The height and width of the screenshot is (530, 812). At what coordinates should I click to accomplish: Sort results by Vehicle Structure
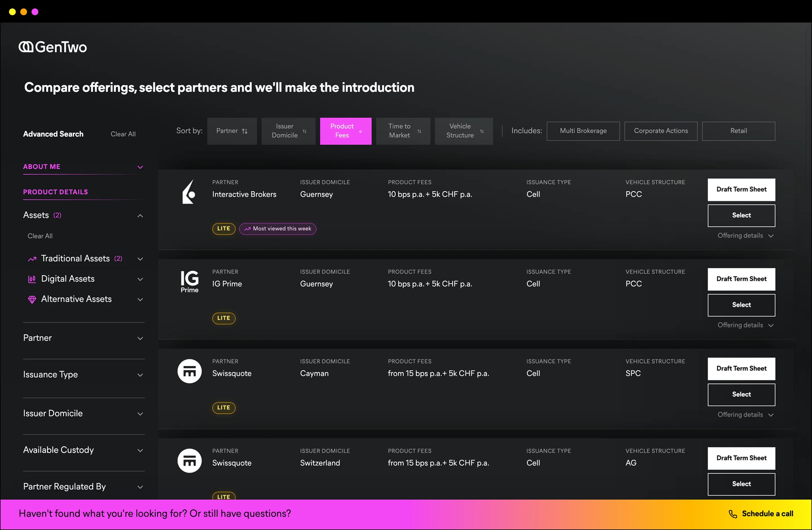(x=464, y=131)
